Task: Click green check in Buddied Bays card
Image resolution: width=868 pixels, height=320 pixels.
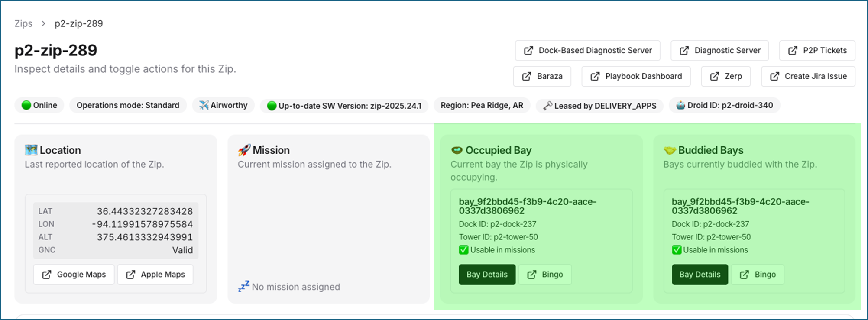Action: (677, 250)
